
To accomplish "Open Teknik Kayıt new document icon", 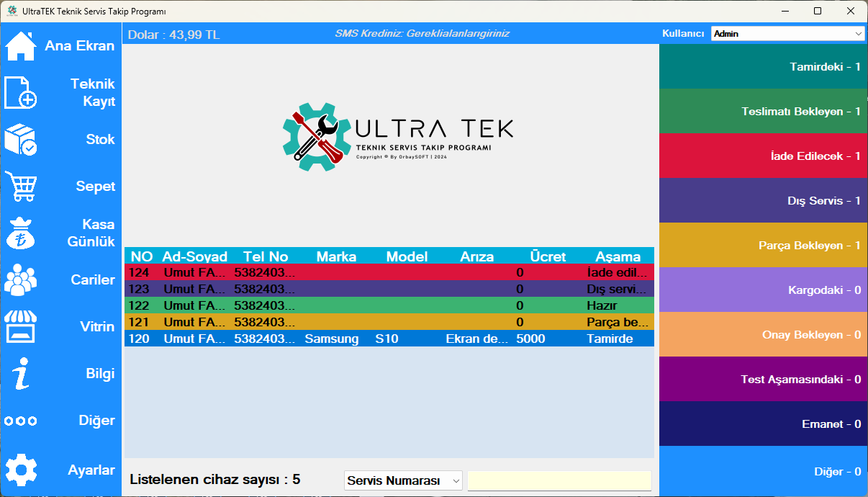I will (21, 93).
